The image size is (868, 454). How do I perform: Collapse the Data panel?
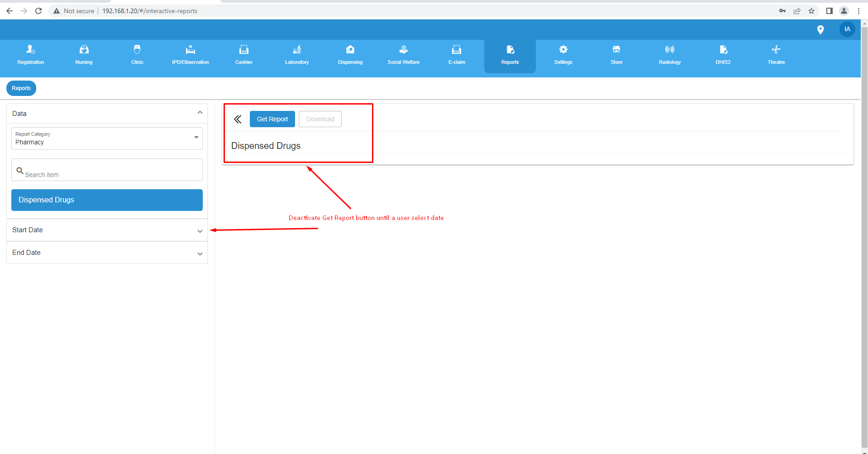click(x=200, y=112)
